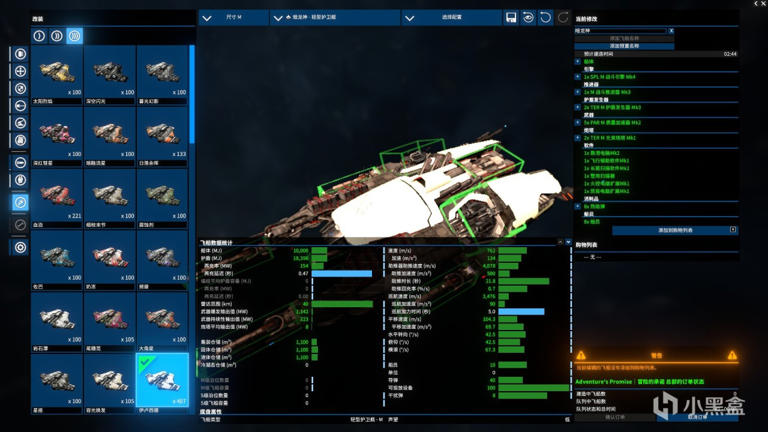Click the top category icon in left sidebar
This screenshot has height=432, width=768.
pyautogui.click(x=20, y=53)
